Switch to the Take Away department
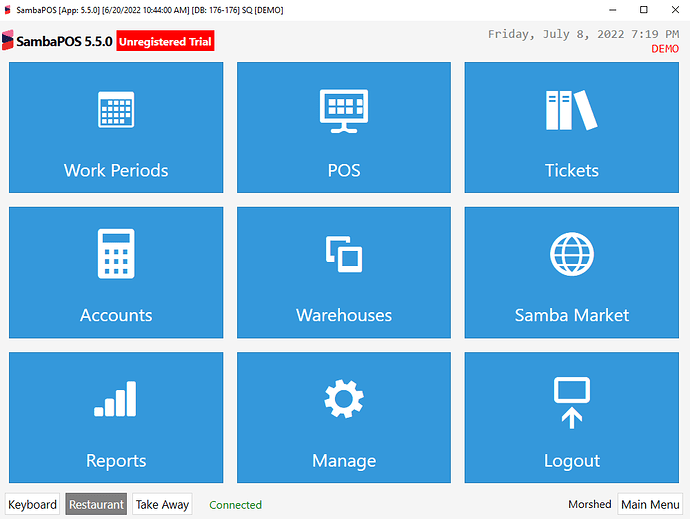 [x=162, y=504]
